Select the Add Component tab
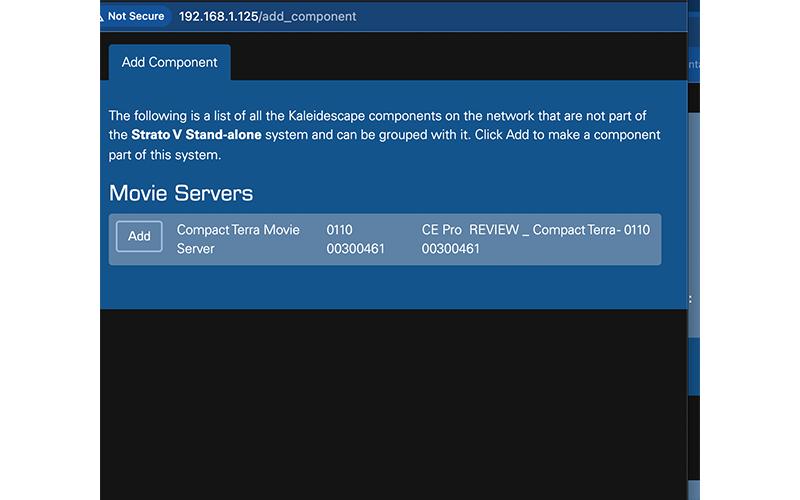This screenshot has height=500, width=800. 169,62
